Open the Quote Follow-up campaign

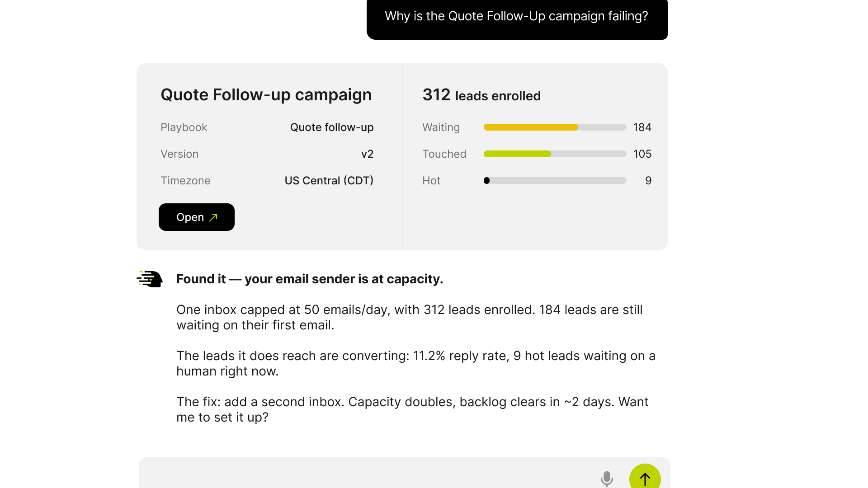[x=197, y=217]
